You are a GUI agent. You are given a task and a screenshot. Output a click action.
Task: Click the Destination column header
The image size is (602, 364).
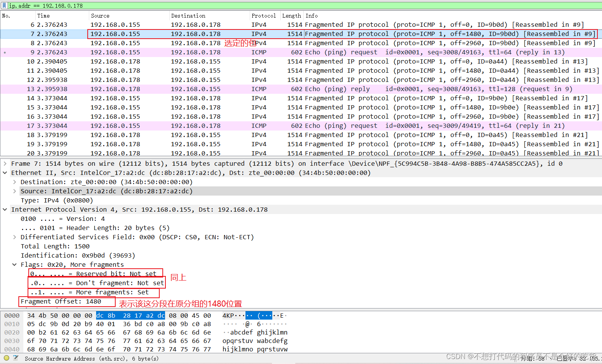(209, 16)
